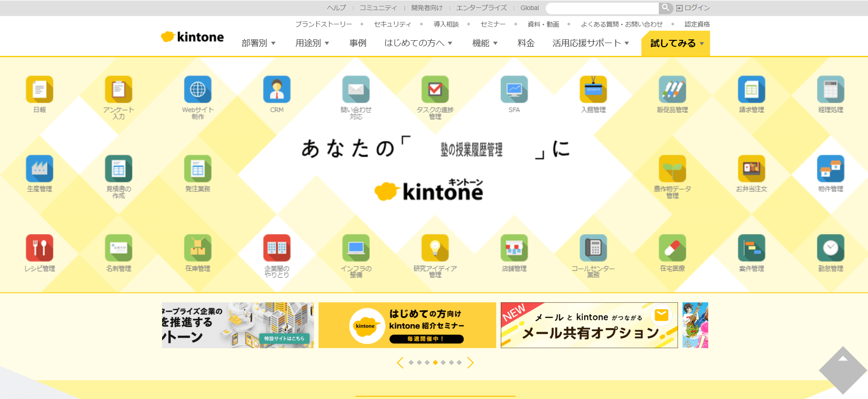Screen dimensions: 868x399
Task: Click the コールセンター業務 phone icon
Action: (593, 248)
